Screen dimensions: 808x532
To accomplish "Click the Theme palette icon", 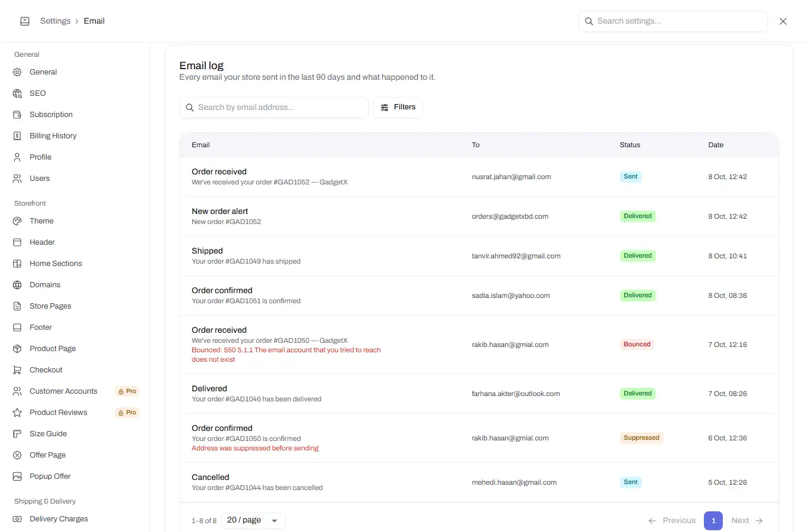I will (17, 221).
